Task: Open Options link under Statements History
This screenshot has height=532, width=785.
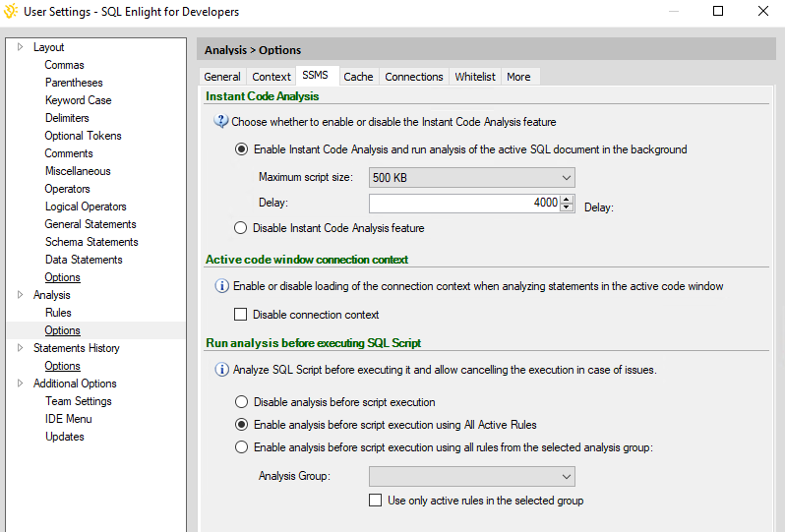Action: pyautogui.click(x=63, y=366)
